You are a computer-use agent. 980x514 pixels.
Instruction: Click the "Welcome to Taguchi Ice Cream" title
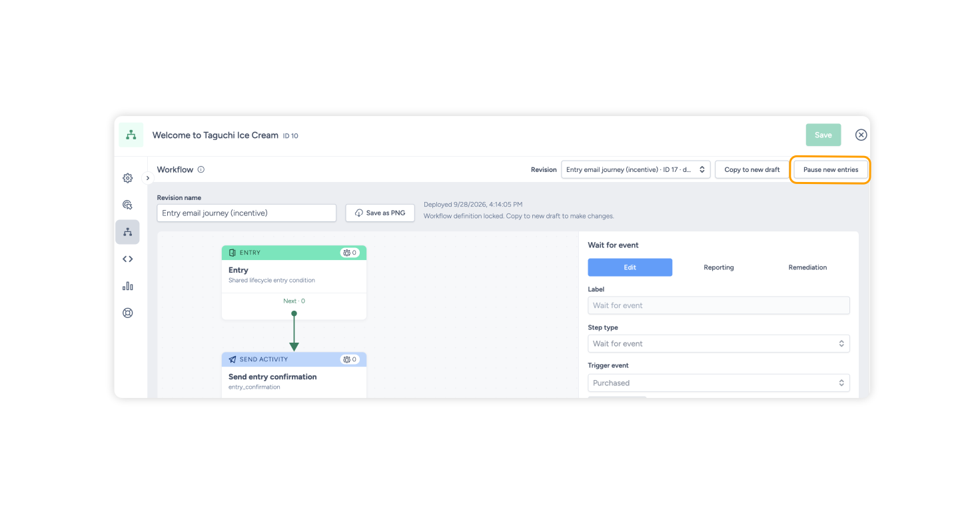click(215, 135)
